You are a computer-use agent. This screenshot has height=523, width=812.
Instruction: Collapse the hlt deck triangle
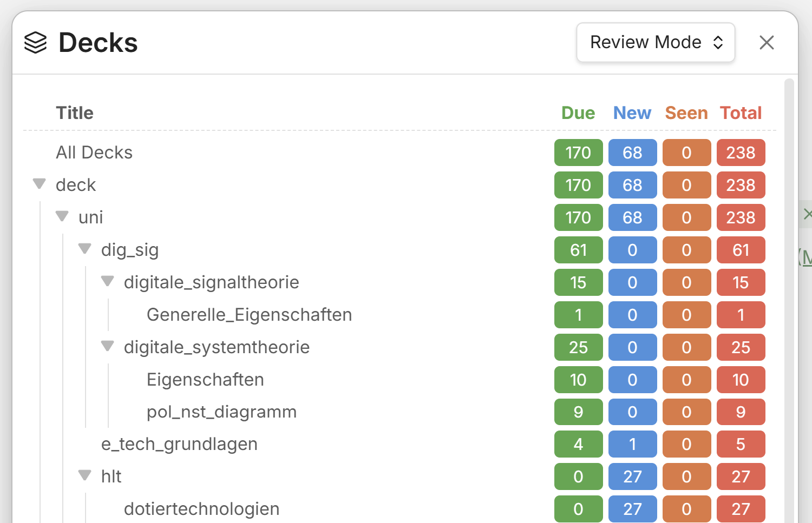click(x=84, y=475)
